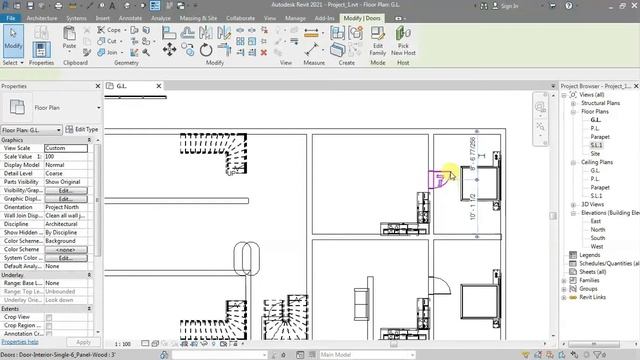Image resolution: width=640 pixels, height=360 pixels.
Task: Switch to the Manage ribbon tab
Action: 295,18
